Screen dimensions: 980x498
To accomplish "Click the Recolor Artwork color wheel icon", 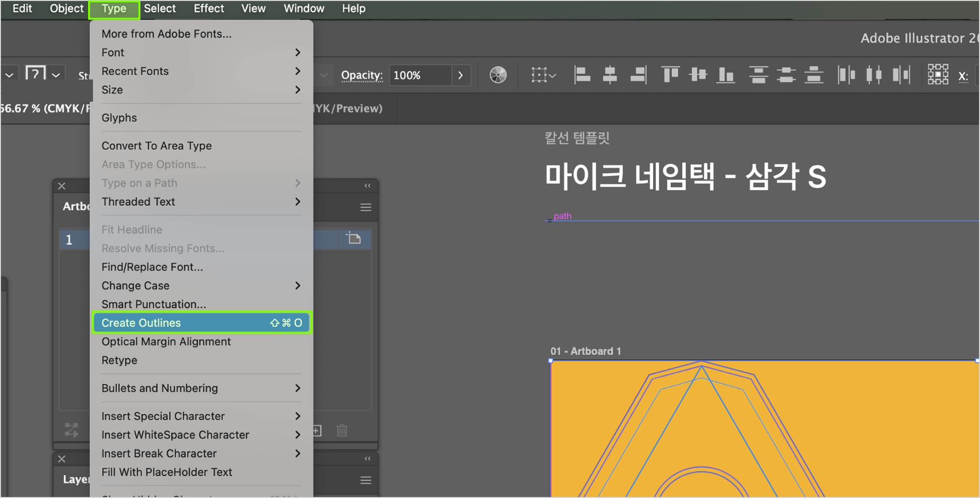I will point(498,75).
